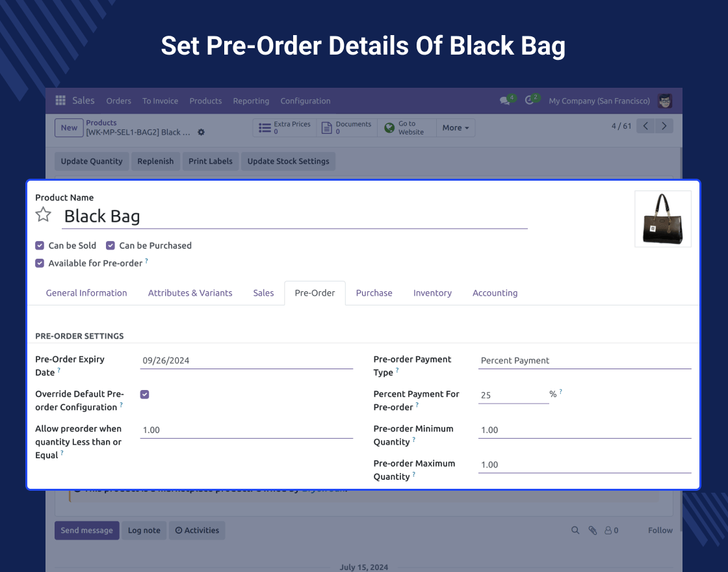Go to the next product record arrow
Screen dimensions: 728x572
pyautogui.click(x=664, y=126)
